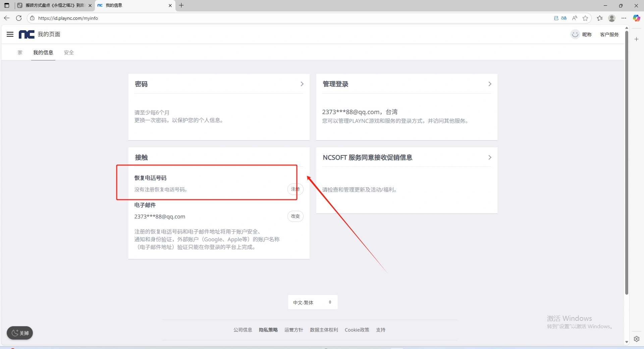Viewport: 644px width, 349px height.
Task: Click the smiley avatar next to 昵称
Action: [x=575, y=34]
